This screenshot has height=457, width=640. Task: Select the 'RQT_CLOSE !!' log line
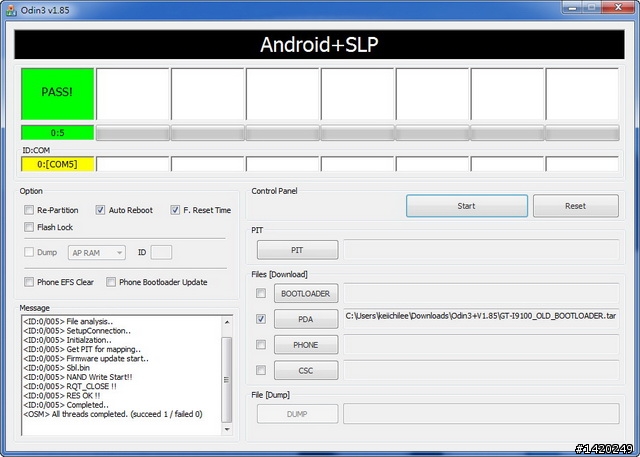coord(70,386)
